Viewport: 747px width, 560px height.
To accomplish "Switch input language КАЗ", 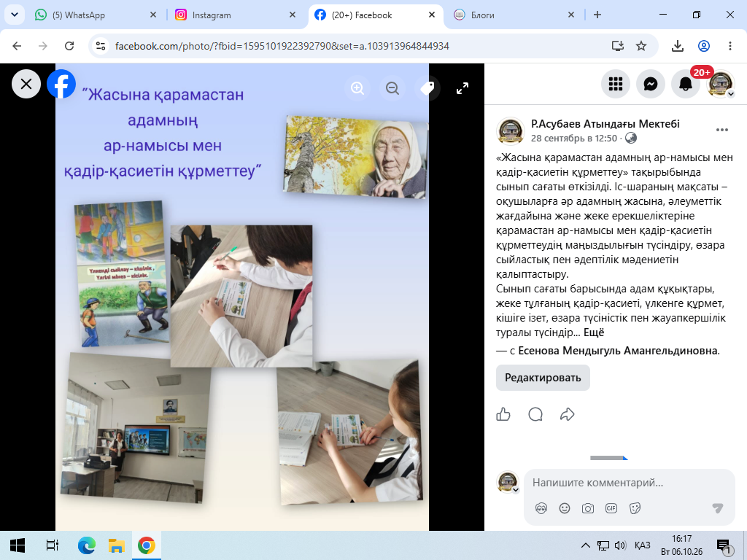I will [642, 545].
